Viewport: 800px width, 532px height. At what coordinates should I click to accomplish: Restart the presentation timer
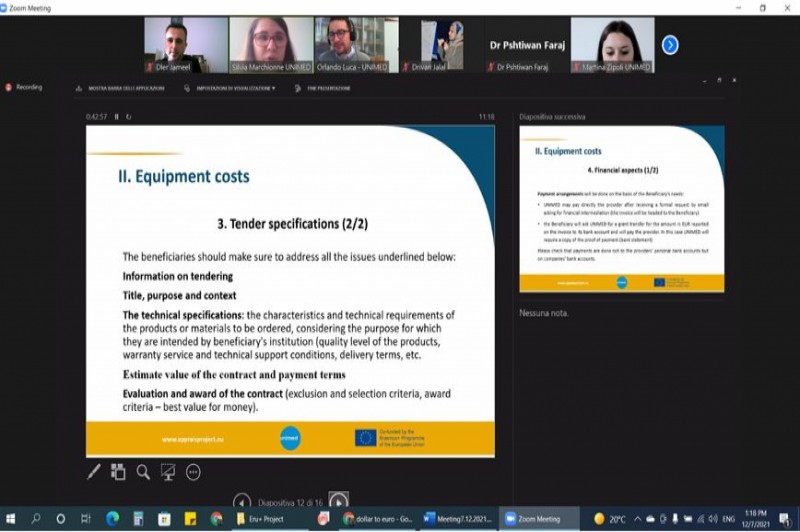pos(129,117)
